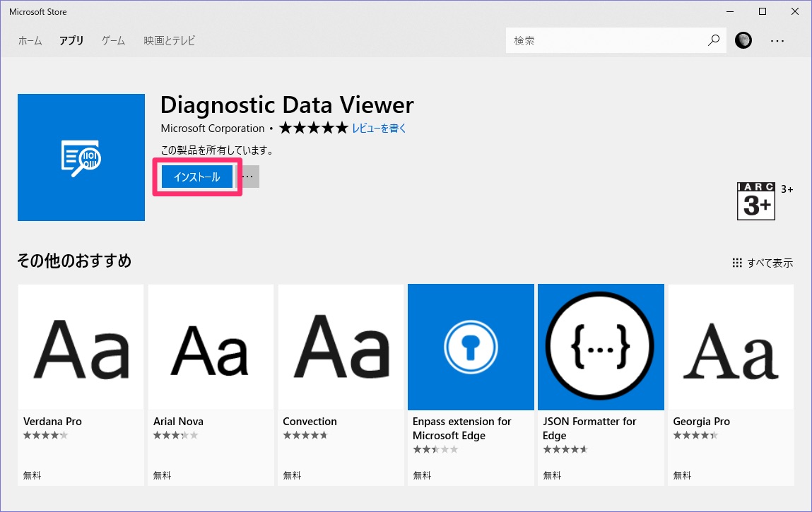Minimize the Microsoft Store window
This screenshot has height=512, width=812.
point(730,11)
